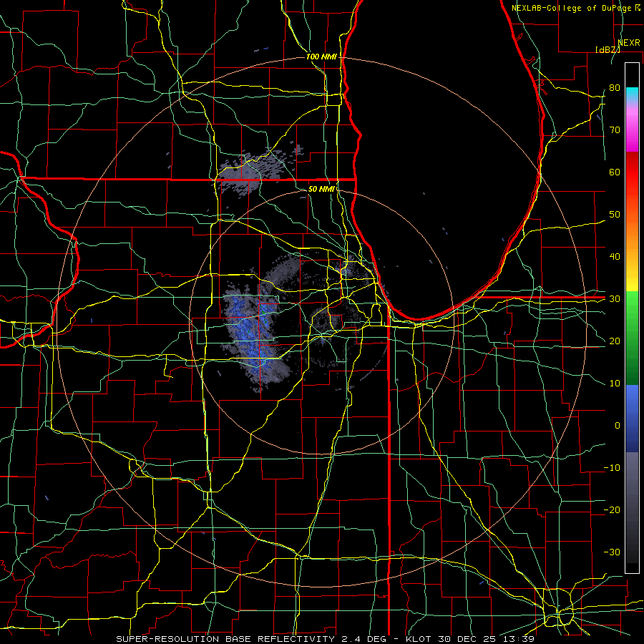
Task: Click the -30 value on the dBZ scale
Action: 612,552
